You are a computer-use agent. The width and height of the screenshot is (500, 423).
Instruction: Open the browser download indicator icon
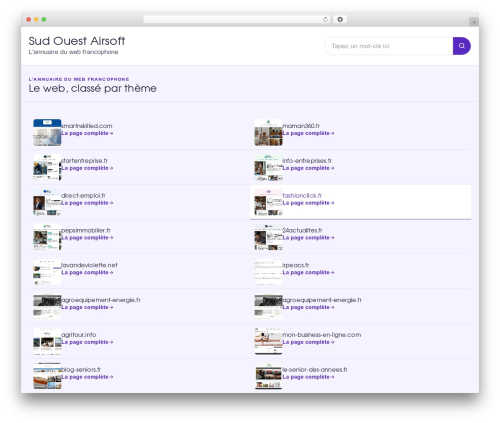(340, 20)
